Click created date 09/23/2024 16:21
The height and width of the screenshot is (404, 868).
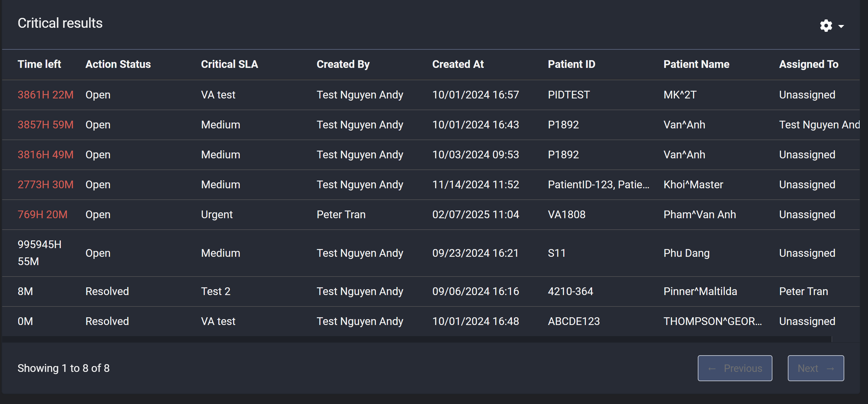click(475, 253)
